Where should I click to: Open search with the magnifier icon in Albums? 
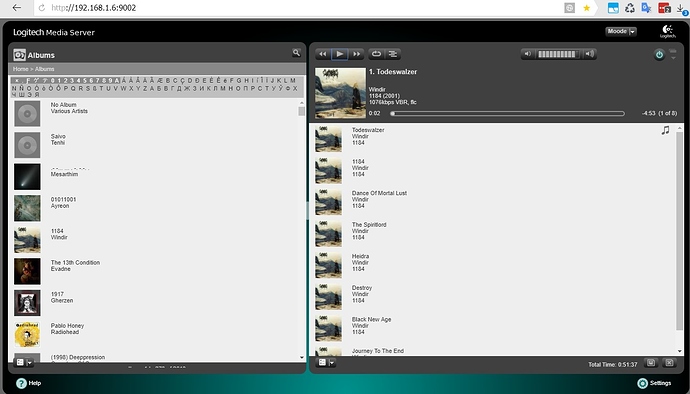[297, 53]
